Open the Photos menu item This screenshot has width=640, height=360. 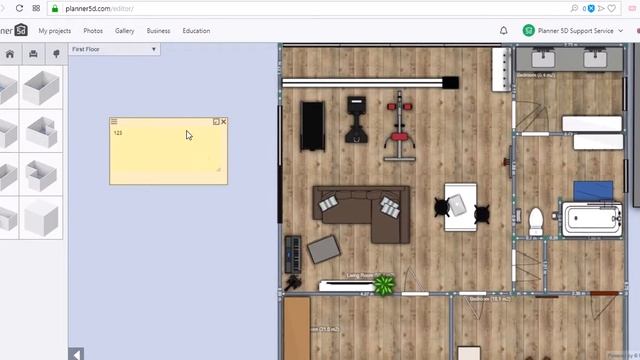click(93, 31)
